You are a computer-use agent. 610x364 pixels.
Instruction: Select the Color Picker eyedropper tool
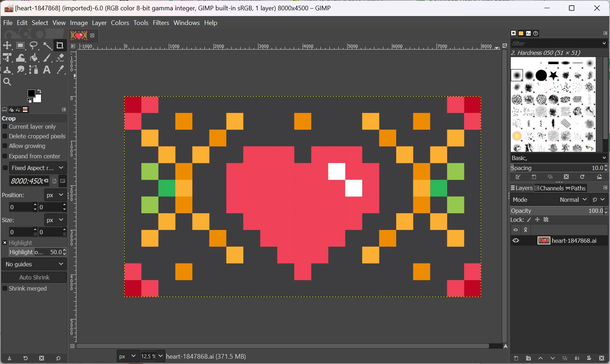[60, 70]
